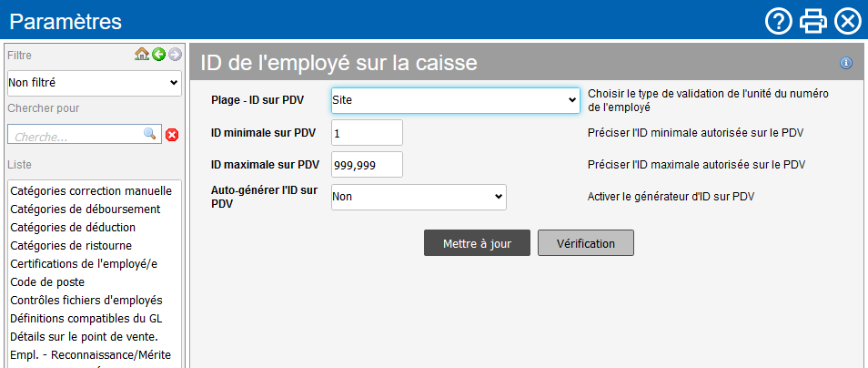Focus the 'Cherche...' search input box
Image resolution: width=868 pixels, height=368 pixels.
click(x=76, y=135)
